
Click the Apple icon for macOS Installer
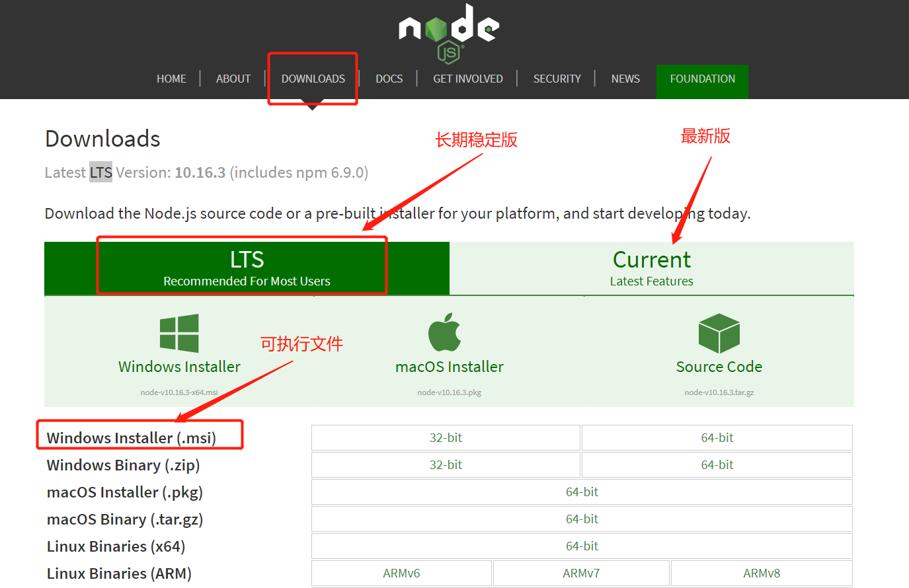point(448,331)
